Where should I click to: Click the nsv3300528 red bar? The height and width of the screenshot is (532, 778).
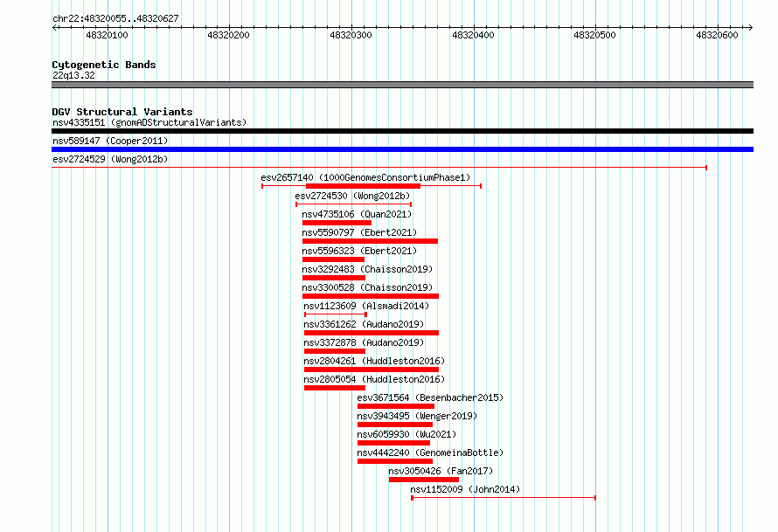click(371, 296)
